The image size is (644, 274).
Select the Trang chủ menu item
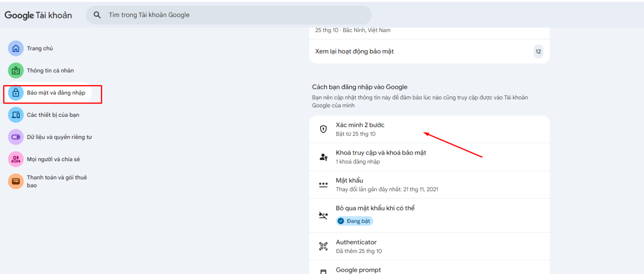coord(40,49)
